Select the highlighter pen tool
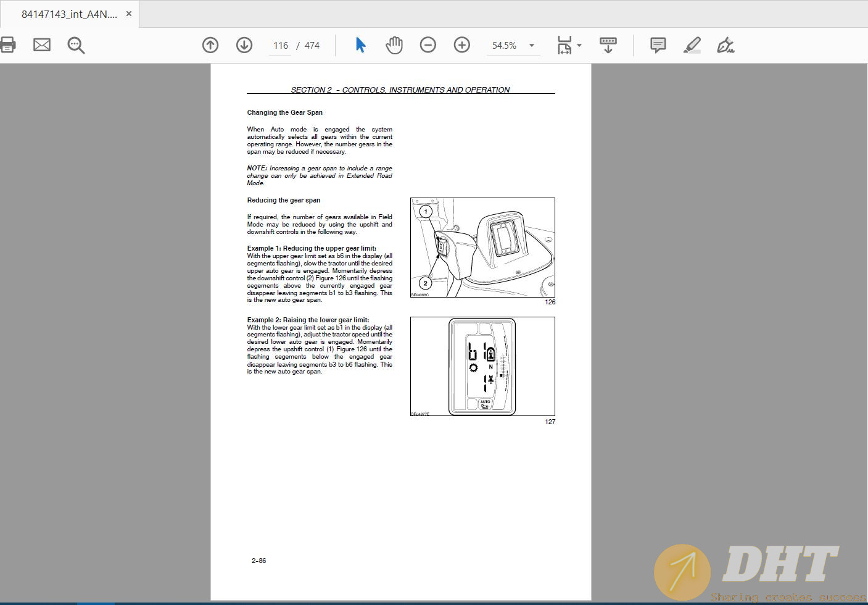This screenshot has width=868, height=605. (x=692, y=45)
